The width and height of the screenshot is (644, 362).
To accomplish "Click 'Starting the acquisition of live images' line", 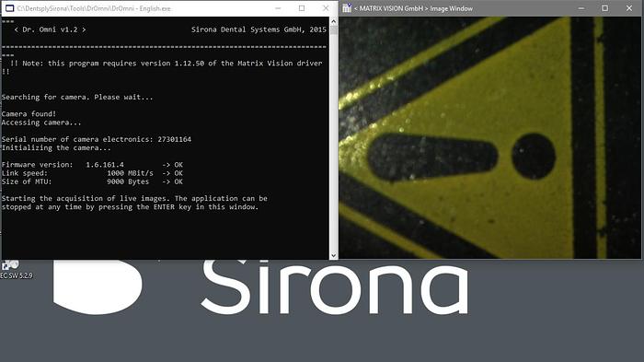I will tap(134, 198).
